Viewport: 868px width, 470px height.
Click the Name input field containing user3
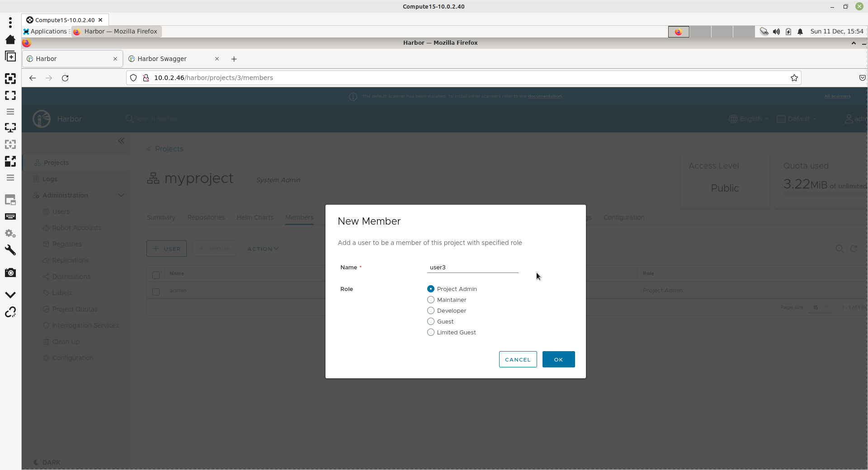click(x=472, y=267)
